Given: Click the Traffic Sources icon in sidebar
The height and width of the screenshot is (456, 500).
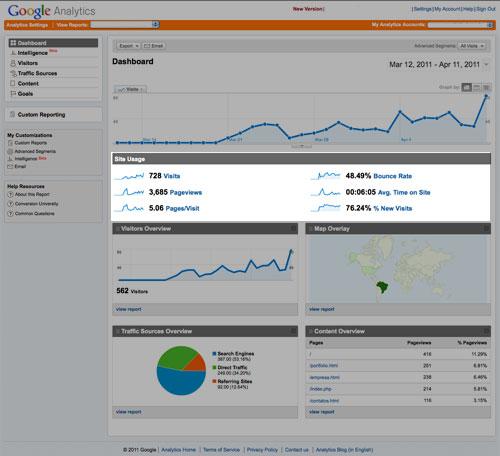Looking at the screenshot, I should (x=13, y=73).
